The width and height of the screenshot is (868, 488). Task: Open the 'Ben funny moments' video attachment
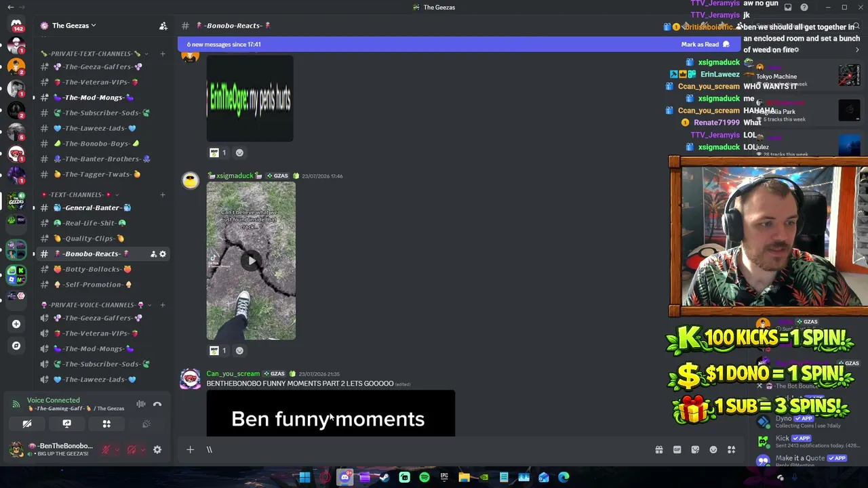[331, 413]
